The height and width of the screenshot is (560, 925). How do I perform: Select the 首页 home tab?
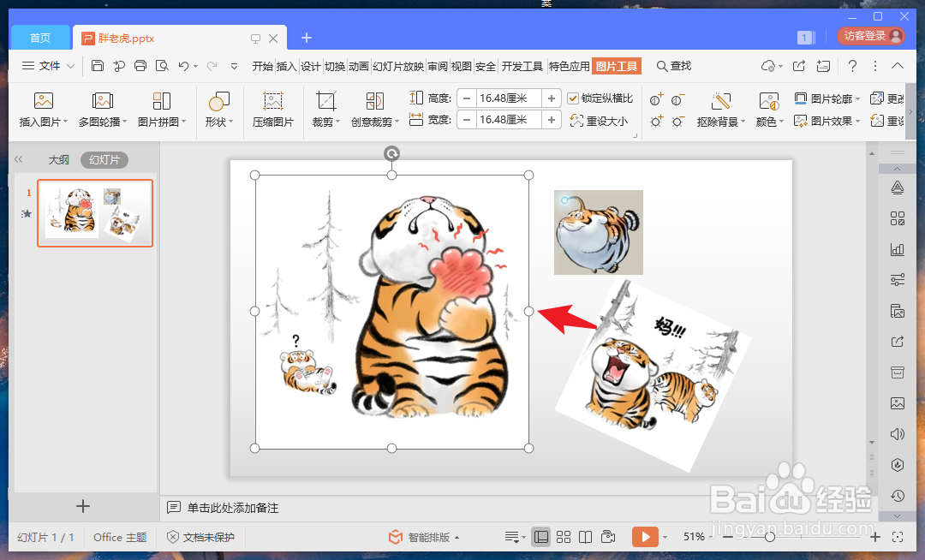click(x=40, y=38)
